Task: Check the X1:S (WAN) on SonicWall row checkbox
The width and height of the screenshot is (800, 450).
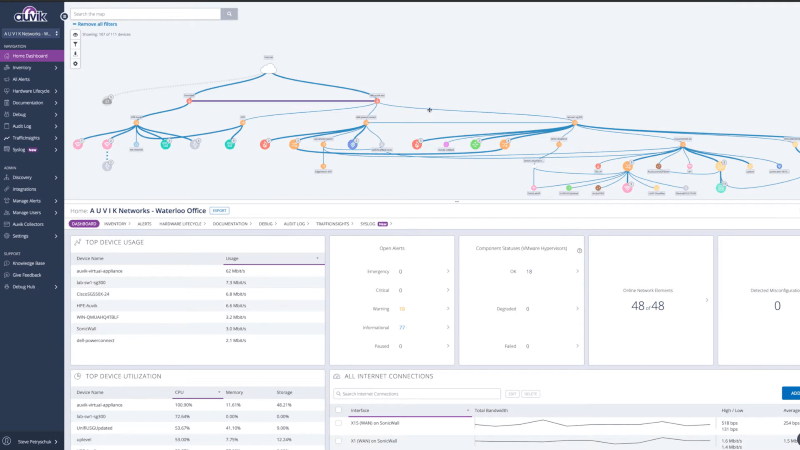Action: pos(338,423)
